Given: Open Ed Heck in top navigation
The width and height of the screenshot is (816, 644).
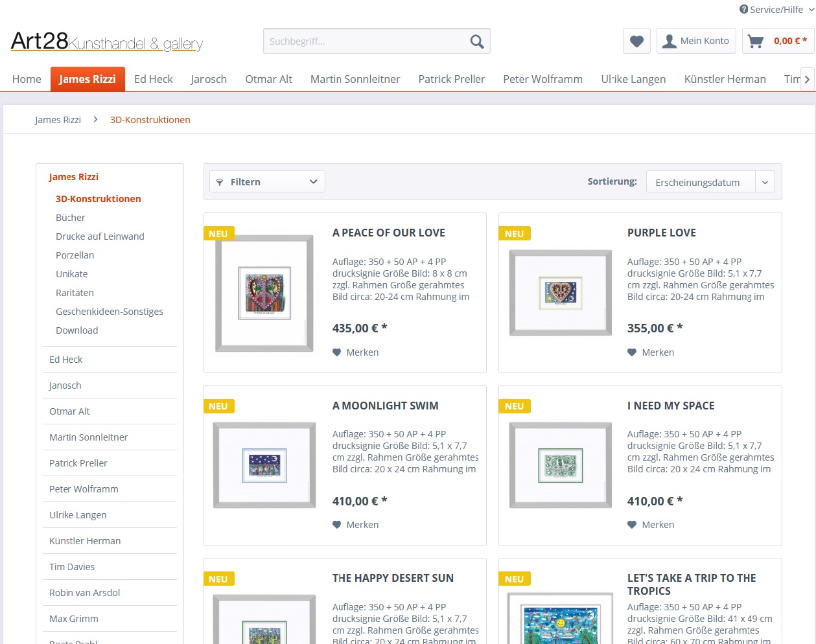Looking at the screenshot, I should (x=154, y=79).
